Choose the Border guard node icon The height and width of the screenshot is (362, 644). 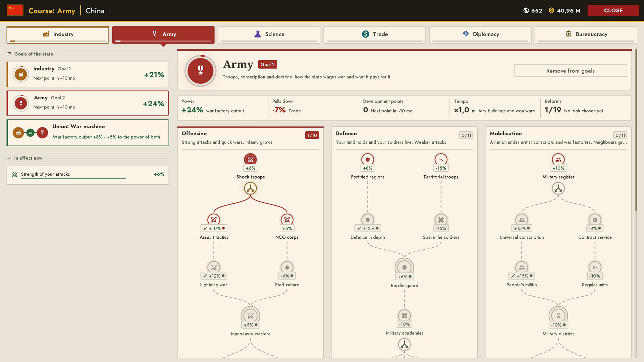point(404,267)
